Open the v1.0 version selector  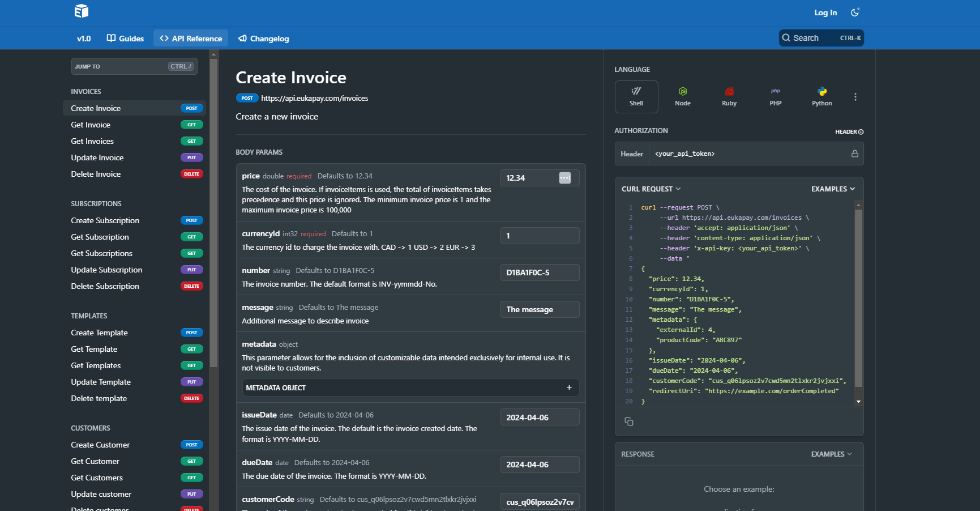[x=84, y=39]
